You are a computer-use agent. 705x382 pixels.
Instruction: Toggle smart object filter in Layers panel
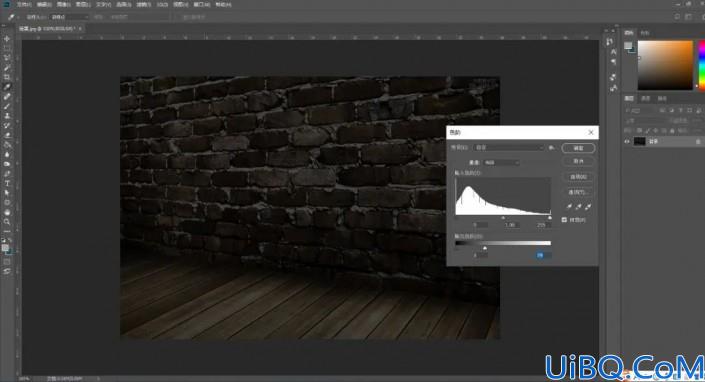(698, 110)
